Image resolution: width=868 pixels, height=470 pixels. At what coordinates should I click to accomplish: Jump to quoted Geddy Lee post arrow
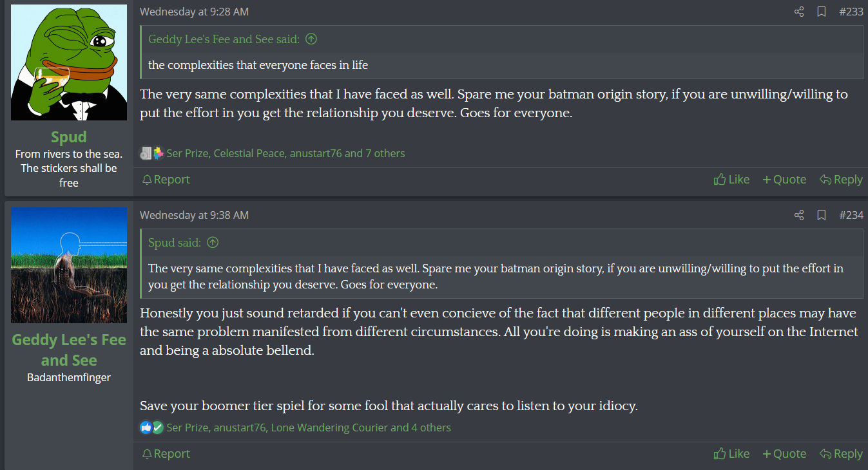pyautogui.click(x=311, y=39)
